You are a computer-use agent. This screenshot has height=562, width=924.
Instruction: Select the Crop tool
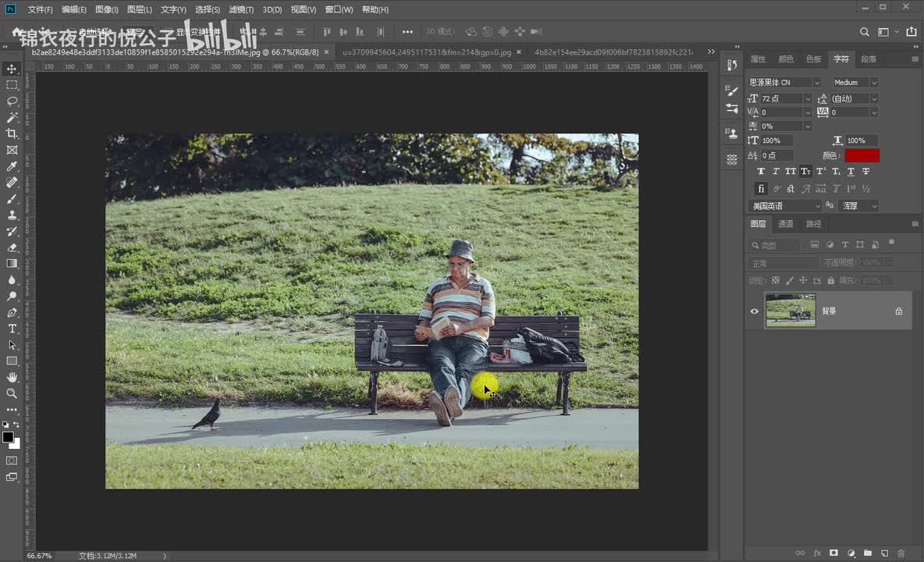12,133
